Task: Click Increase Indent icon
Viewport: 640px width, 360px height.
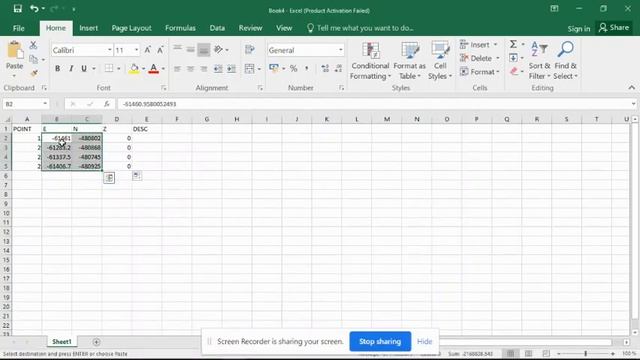Action: coord(231,69)
